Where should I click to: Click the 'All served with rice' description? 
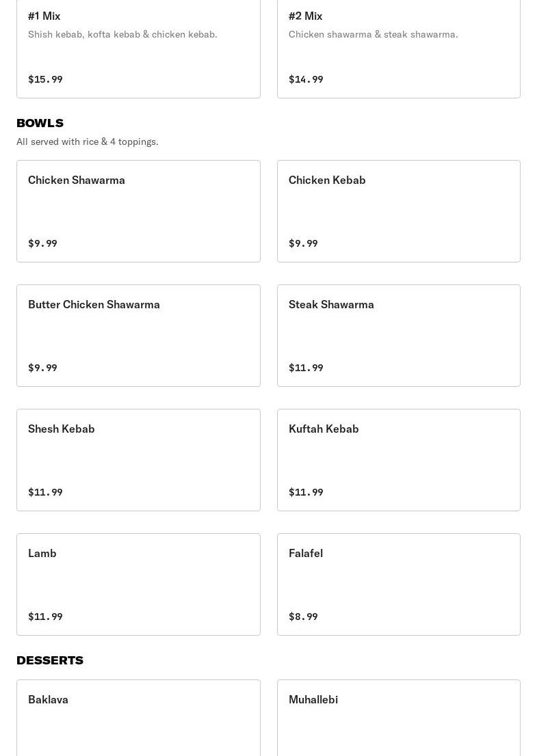(88, 141)
